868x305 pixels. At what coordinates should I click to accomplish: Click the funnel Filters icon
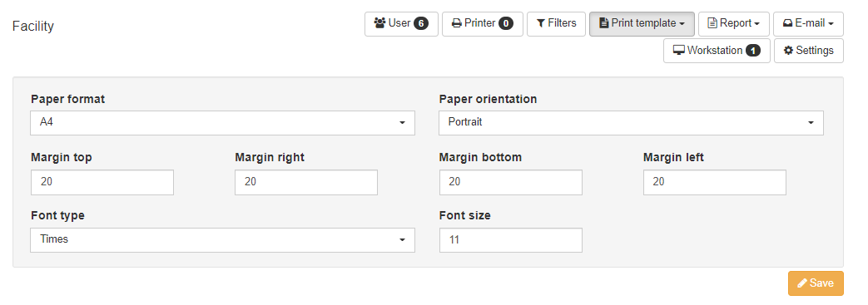(x=541, y=23)
